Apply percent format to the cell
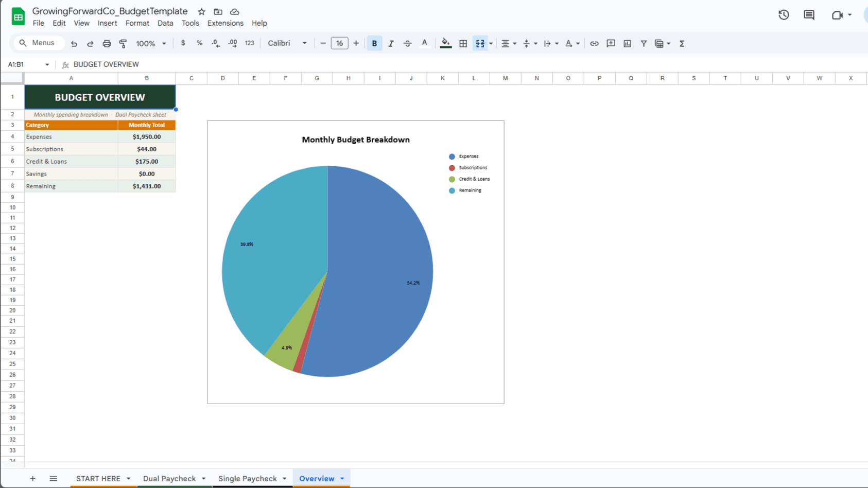Viewport: 868px width, 488px height. tap(200, 43)
